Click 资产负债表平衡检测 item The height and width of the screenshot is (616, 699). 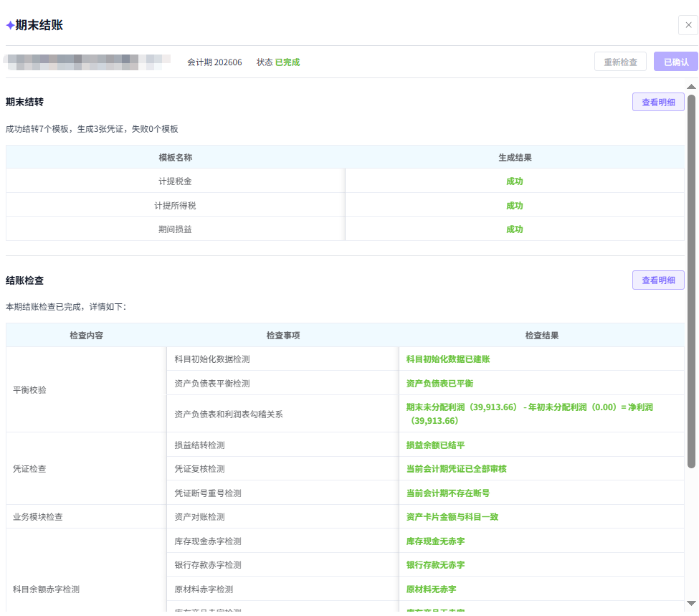[211, 383]
